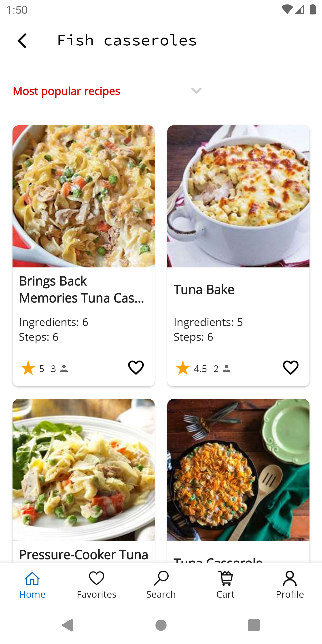The width and height of the screenshot is (322, 644).
Task: Click the Tuna Bake star rating icon
Action: 183,368
